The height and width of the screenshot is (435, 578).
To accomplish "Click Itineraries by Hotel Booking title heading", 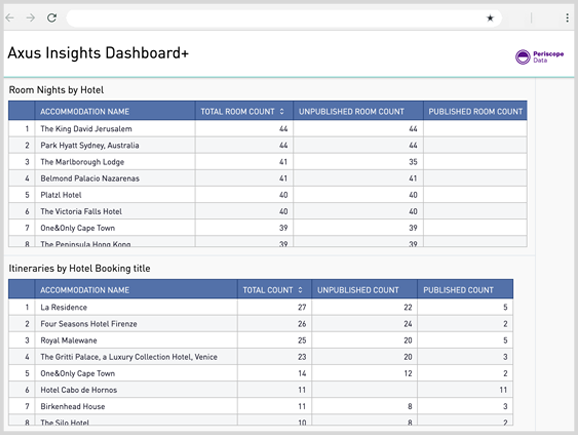I will tap(79, 268).
